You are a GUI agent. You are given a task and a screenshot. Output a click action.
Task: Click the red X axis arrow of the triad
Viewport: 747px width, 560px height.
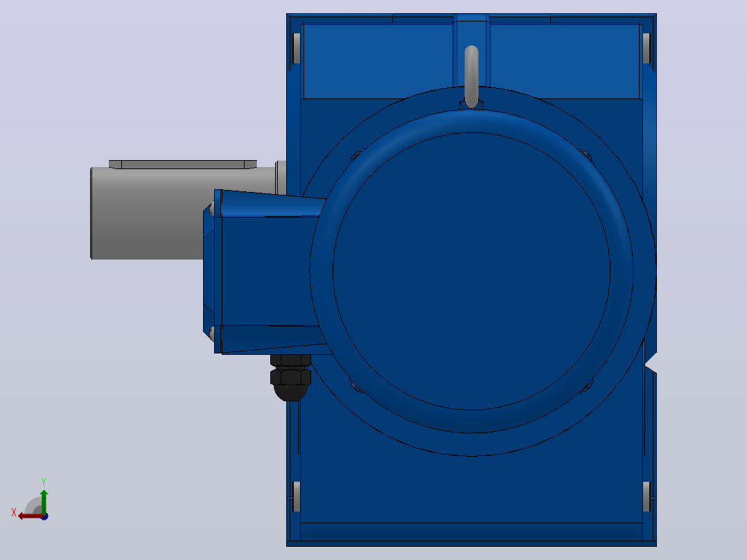click(30, 516)
